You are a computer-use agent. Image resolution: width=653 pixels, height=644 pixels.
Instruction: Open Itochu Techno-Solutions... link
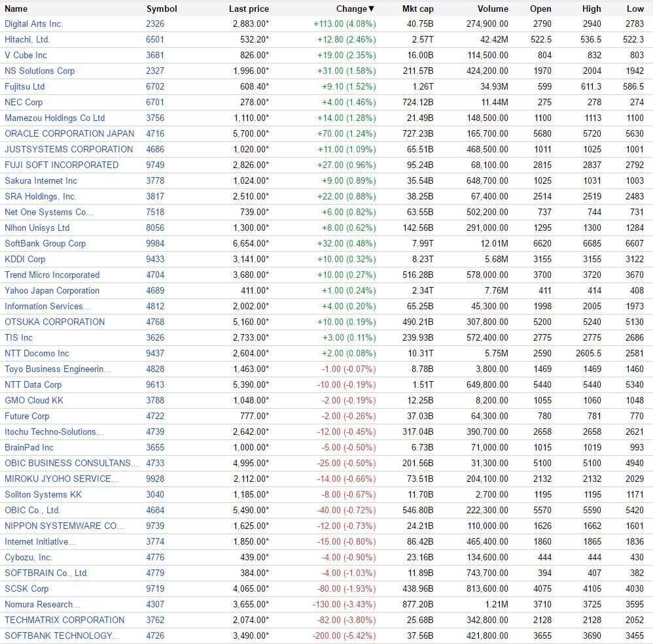(x=54, y=432)
